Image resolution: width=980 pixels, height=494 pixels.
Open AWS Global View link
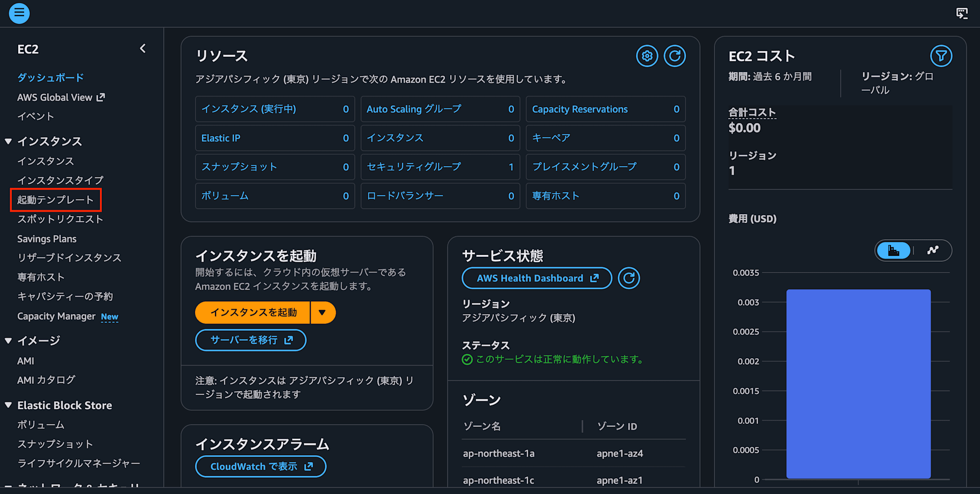click(61, 97)
